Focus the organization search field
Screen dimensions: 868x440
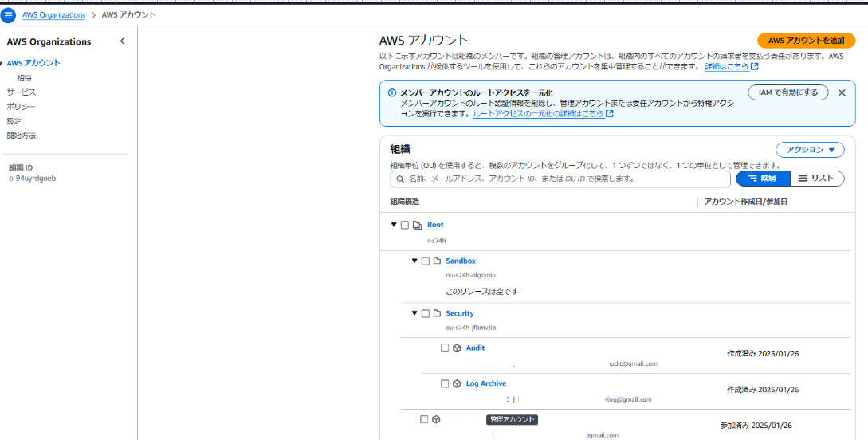(560, 179)
